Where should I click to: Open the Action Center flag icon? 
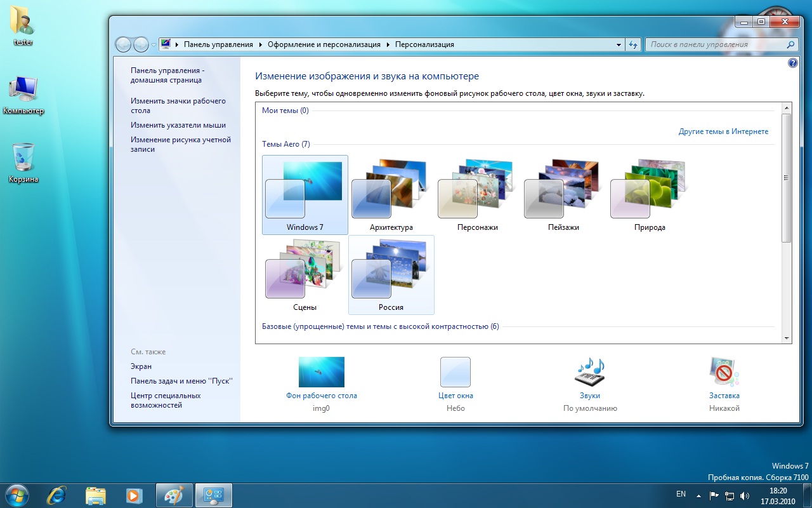click(x=714, y=495)
